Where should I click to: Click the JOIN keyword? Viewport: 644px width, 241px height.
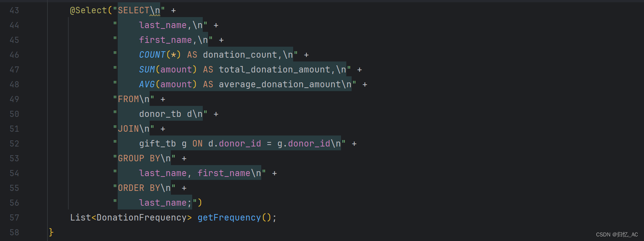click(128, 129)
